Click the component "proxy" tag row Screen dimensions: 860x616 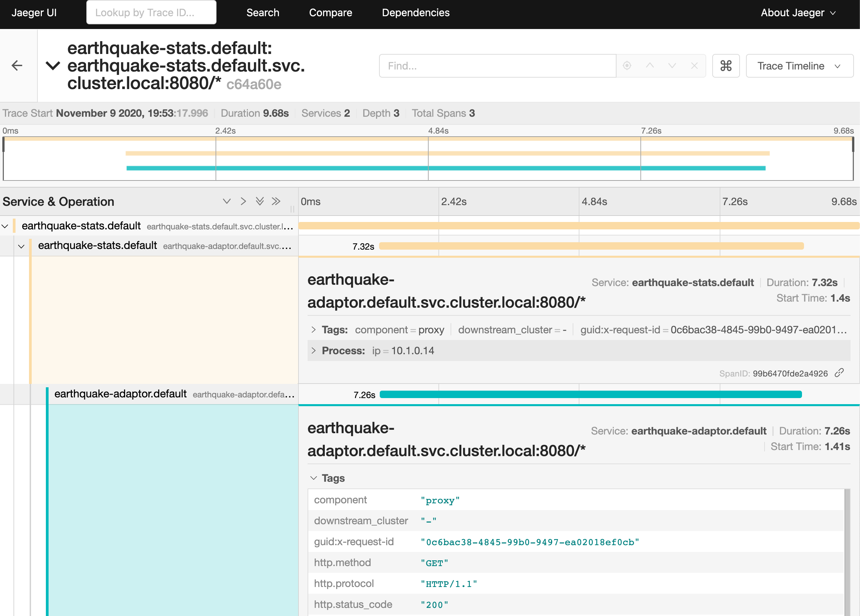(x=576, y=500)
